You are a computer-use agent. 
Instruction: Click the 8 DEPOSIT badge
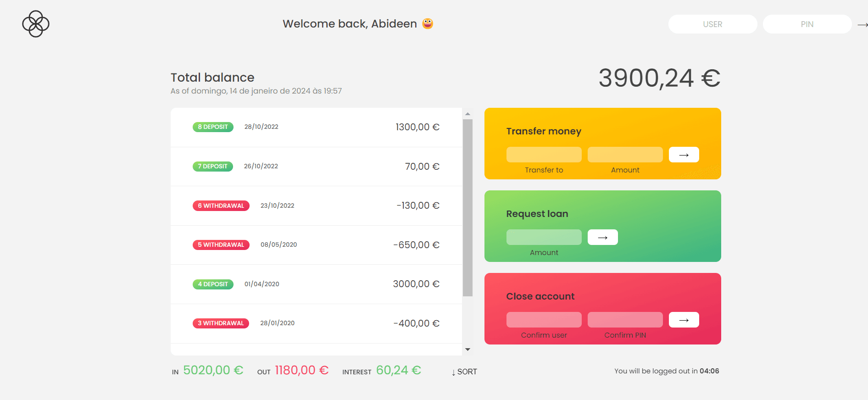click(213, 127)
